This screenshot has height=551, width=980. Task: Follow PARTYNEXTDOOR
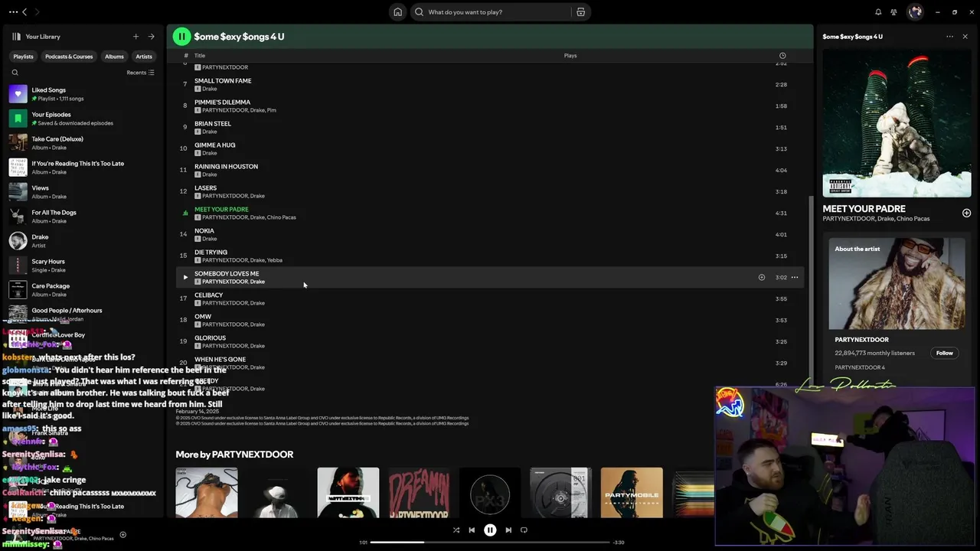pyautogui.click(x=945, y=353)
